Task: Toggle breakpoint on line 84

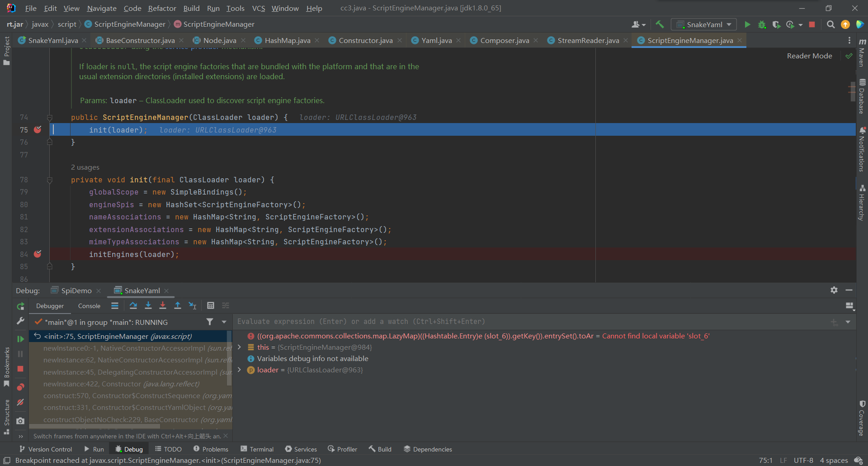Action: (x=38, y=254)
